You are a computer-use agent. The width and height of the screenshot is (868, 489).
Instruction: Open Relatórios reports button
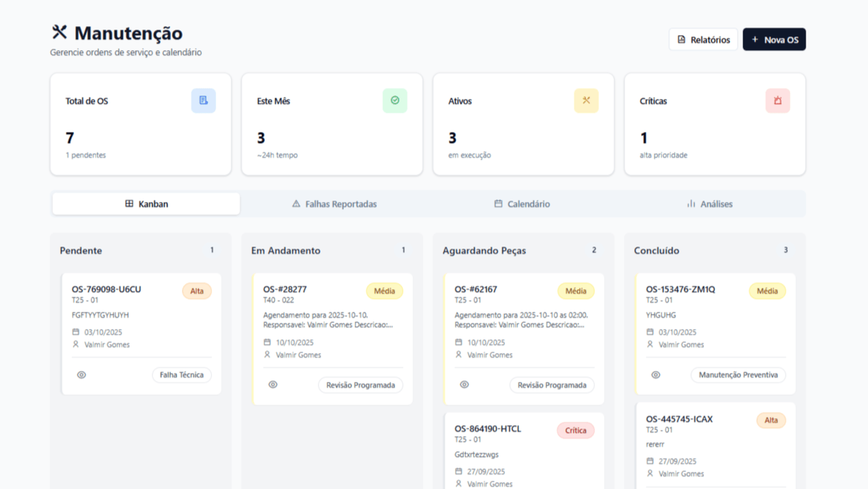point(703,40)
